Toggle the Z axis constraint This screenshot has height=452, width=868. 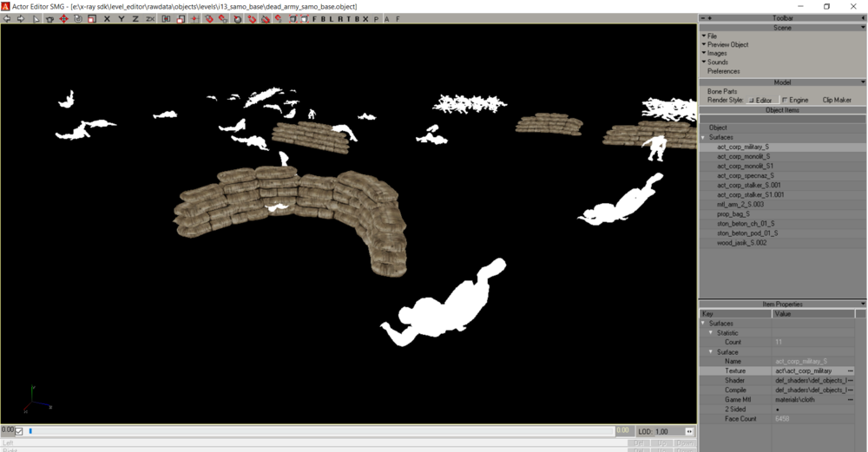tap(135, 19)
